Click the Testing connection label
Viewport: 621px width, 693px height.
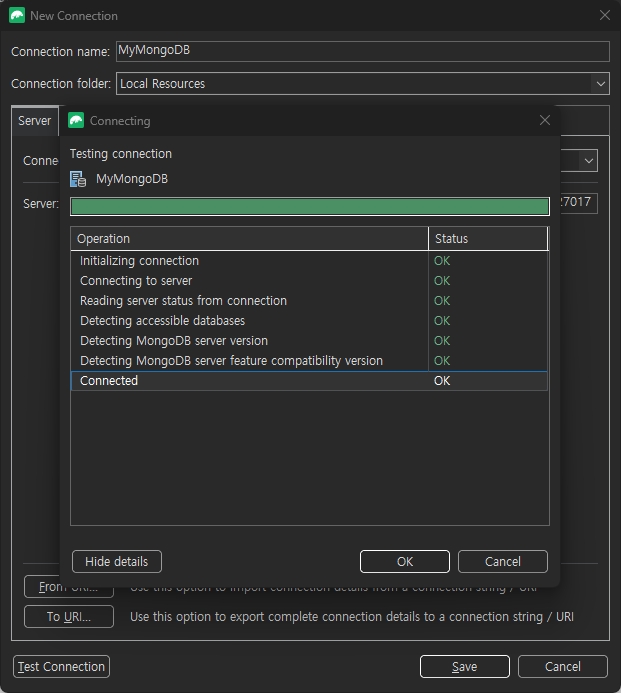coord(121,154)
